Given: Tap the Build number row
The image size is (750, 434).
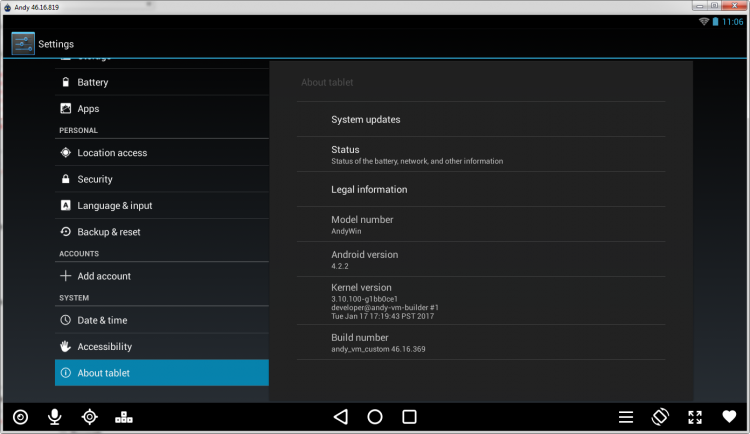Looking at the screenshot, I should [x=481, y=343].
